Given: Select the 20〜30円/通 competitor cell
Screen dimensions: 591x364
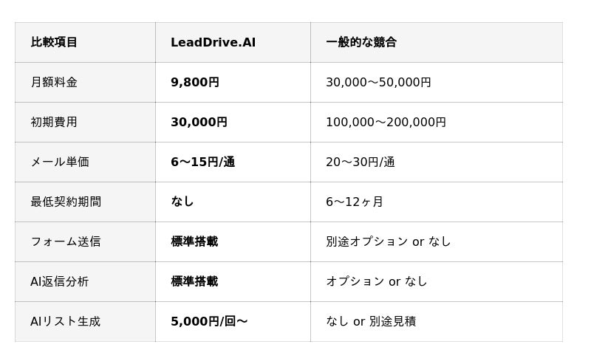Looking at the screenshot, I should pos(361,162).
